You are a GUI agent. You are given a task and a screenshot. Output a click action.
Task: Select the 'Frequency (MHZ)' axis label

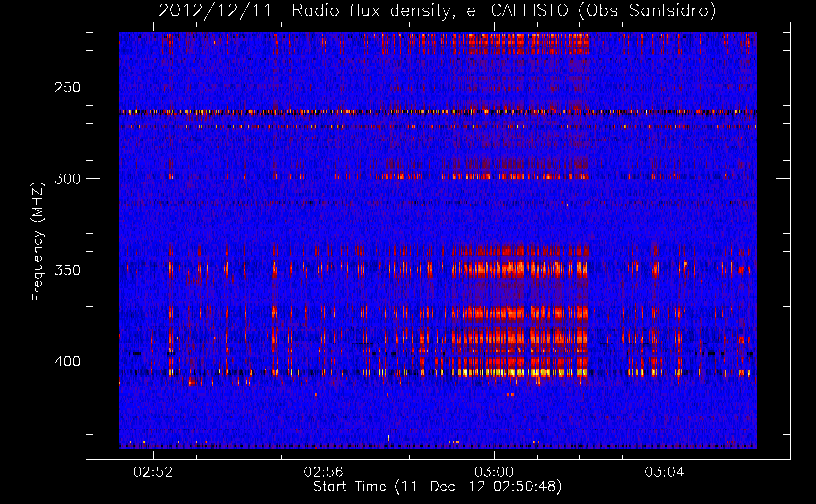point(38,241)
